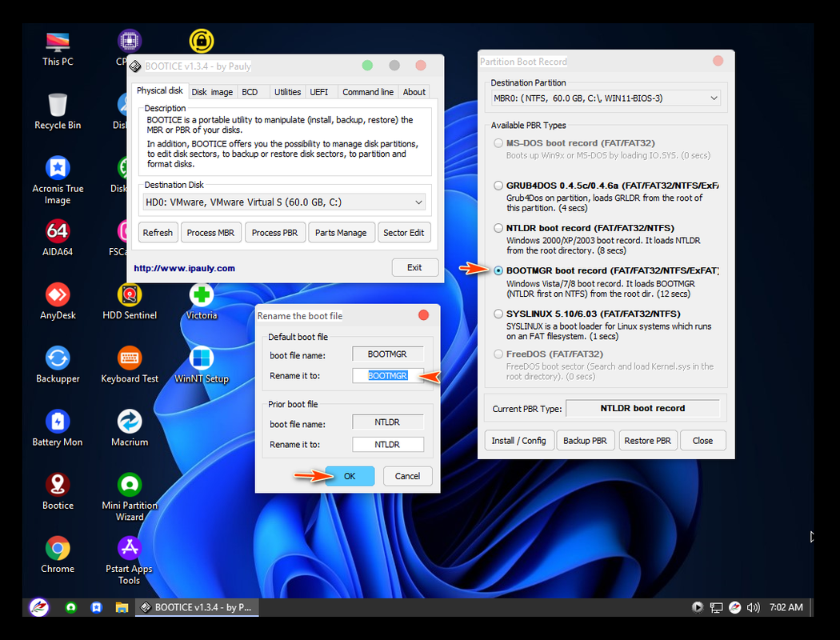Click the Backup PBR button
840x640 pixels.
coord(585,440)
